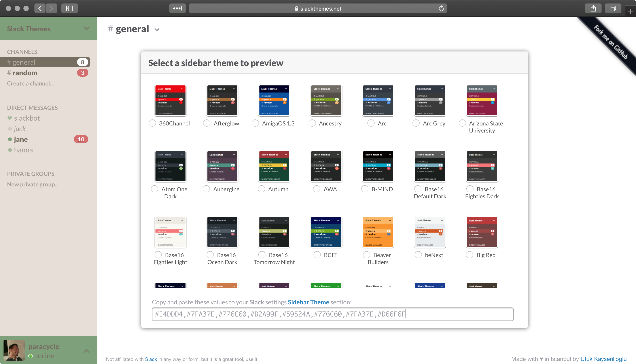636x364 pixels.
Task: Open the Share icon in toolbar
Action: click(593, 8)
